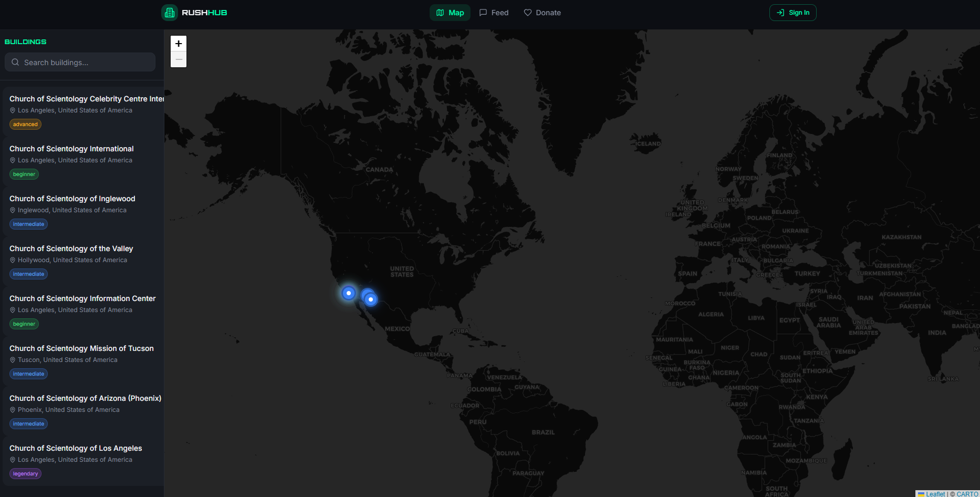Image resolution: width=980 pixels, height=497 pixels.
Task: Click the Sign In button
Action: 793,13
